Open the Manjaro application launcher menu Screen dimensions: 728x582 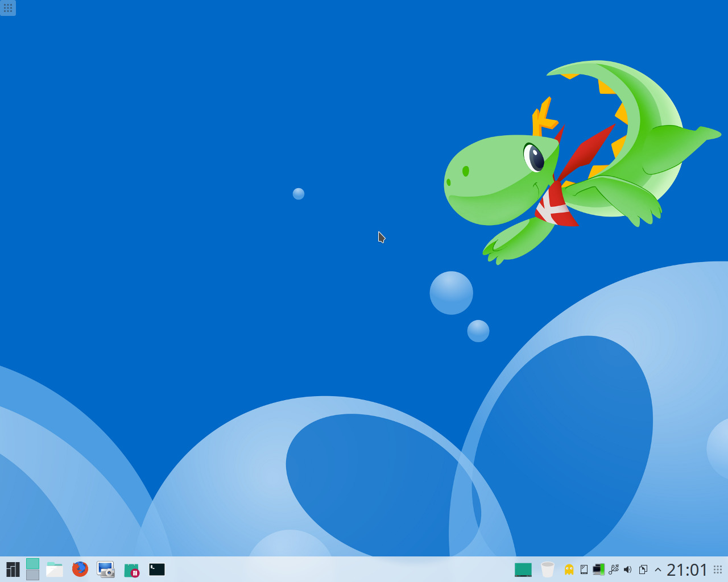(x=13, y=569)
